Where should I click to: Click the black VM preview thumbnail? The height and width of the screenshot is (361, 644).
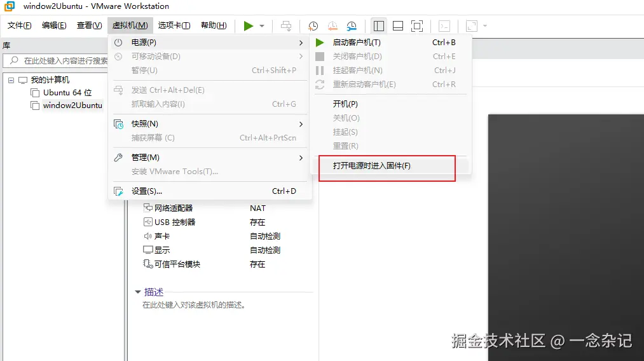coord(566,237)
